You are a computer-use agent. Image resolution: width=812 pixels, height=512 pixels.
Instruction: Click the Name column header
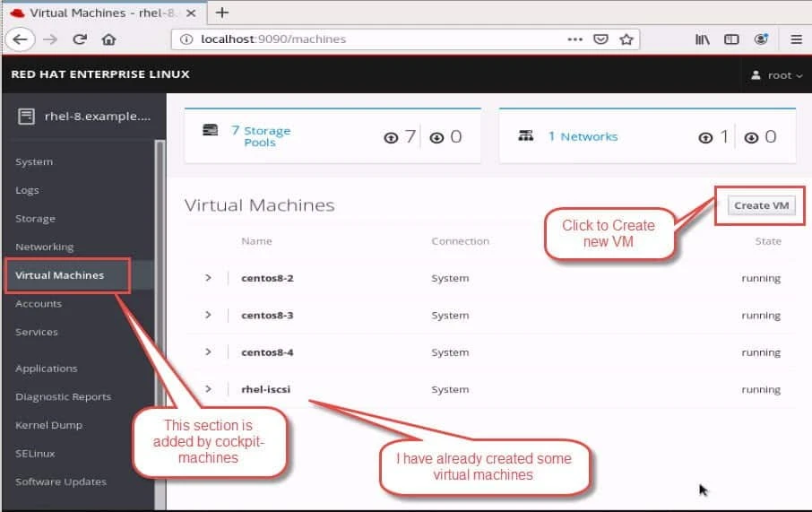point(256,241)
